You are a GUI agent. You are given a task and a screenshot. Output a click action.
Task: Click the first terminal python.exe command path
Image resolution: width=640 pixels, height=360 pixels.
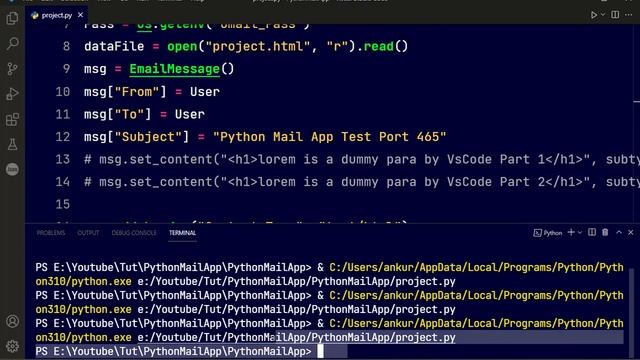tap(330, 274)
